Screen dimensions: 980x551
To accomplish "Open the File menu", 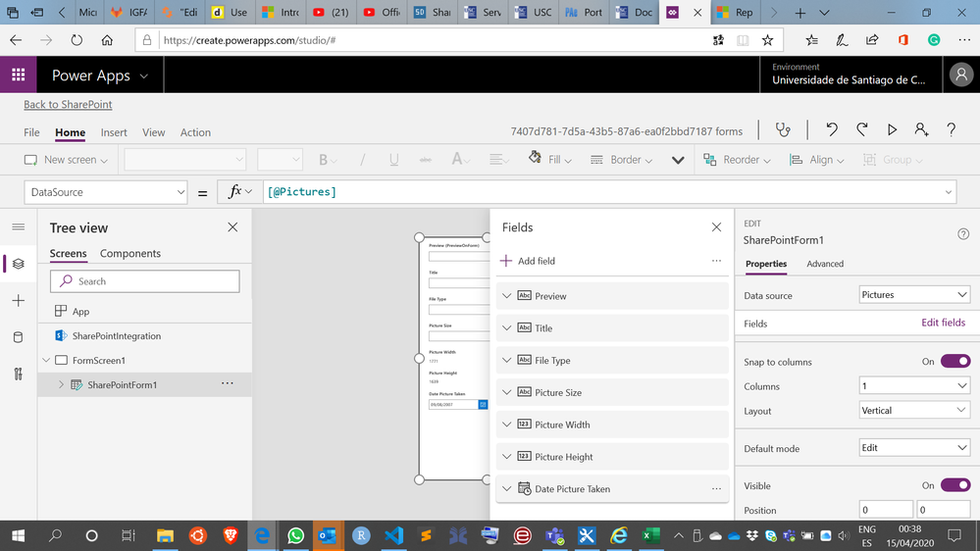I will (x=31, y=132).
